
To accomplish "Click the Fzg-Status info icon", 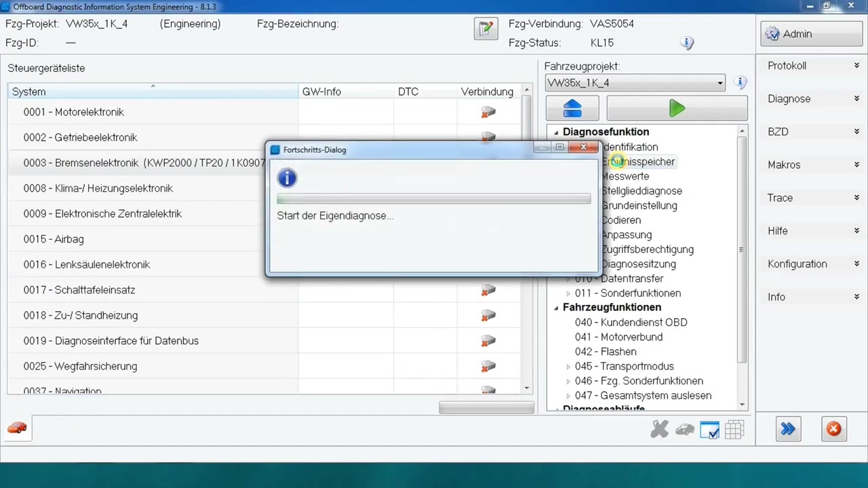I will [x=687, y=43].
